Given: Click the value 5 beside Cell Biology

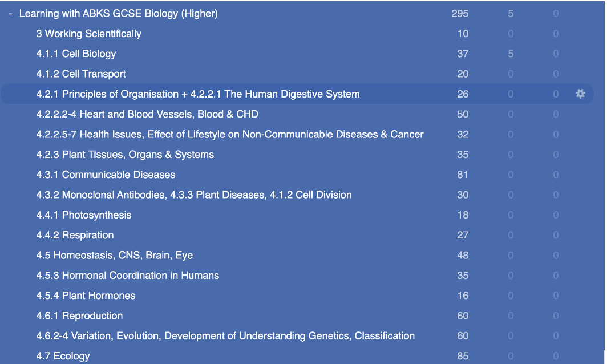Looking at the screenshot, I should click(511, 54).
